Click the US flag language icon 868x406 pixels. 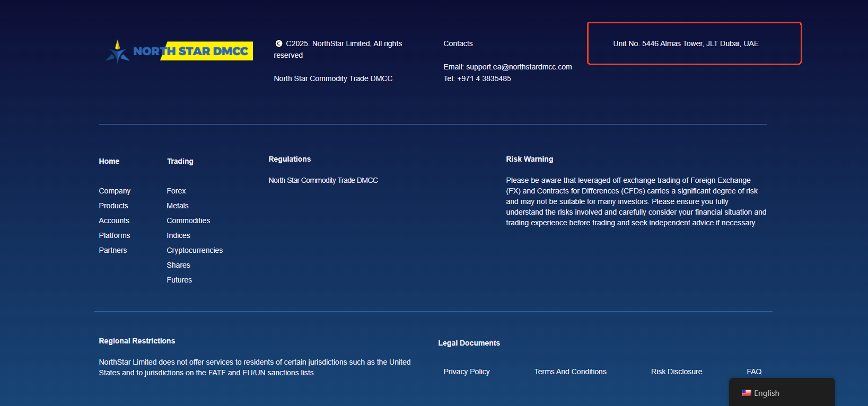[746, 393]
